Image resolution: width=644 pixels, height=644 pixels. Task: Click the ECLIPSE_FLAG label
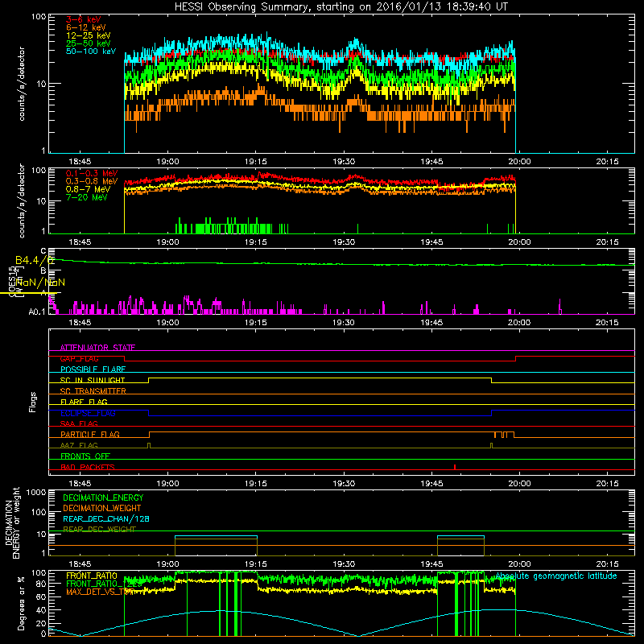[88, 413]
